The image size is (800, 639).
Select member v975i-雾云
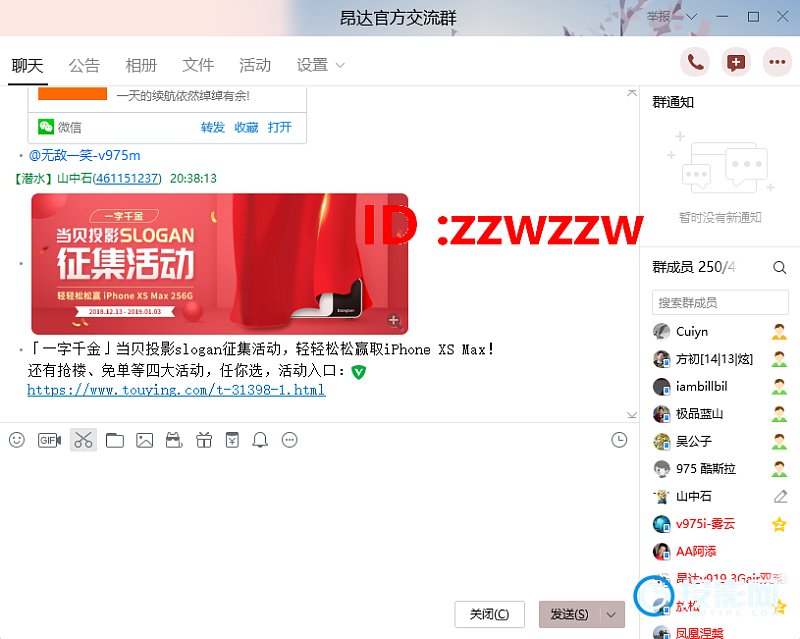[x=719, y=524]
